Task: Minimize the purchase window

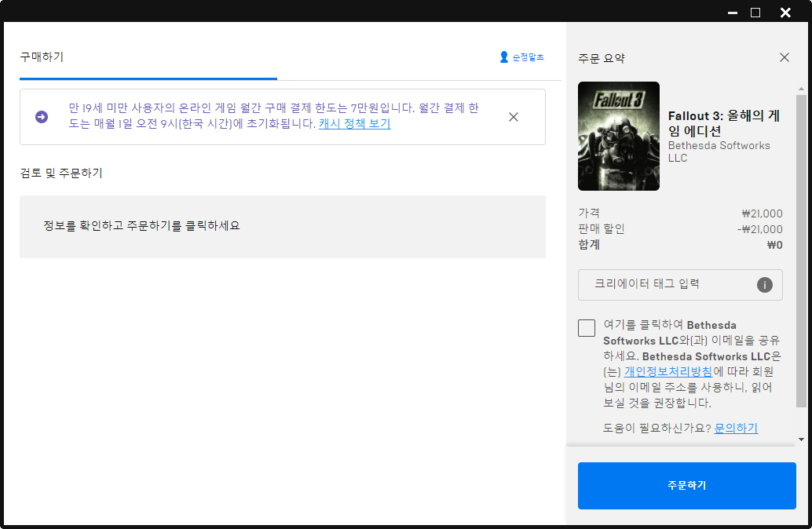Action: click(x=732, y=13)
